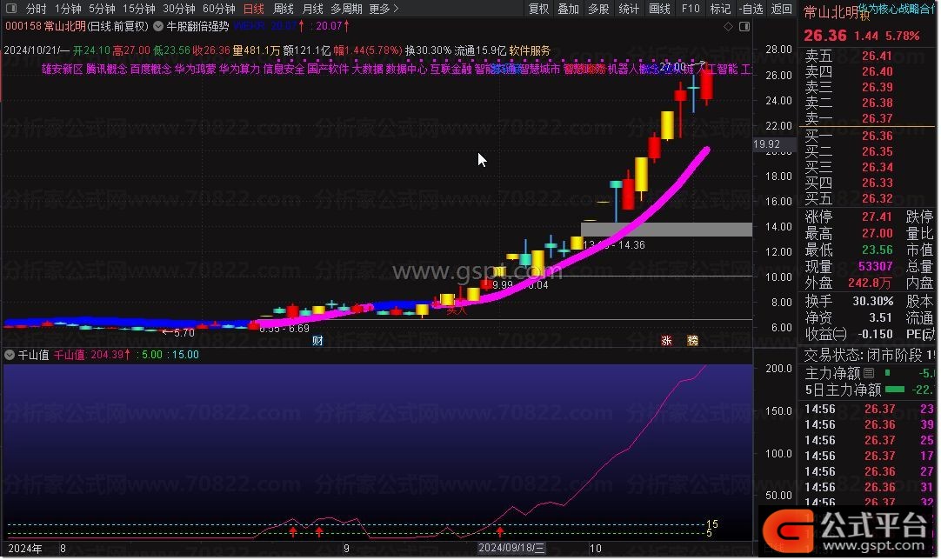Open the 画线 drawing tools
The image size is (941, 560).
point(659,9)
